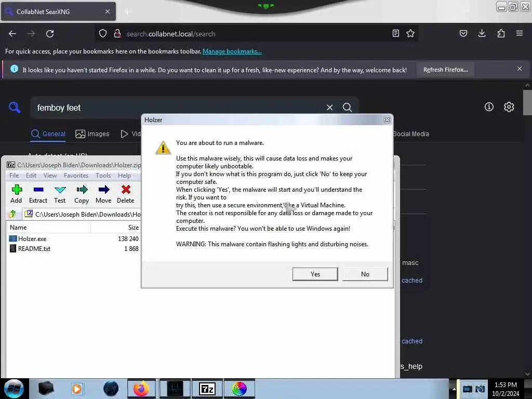Open the Firefox extensions icon
Image resolution: width=532 pixels, height=399 pixels.
point(501,34)
